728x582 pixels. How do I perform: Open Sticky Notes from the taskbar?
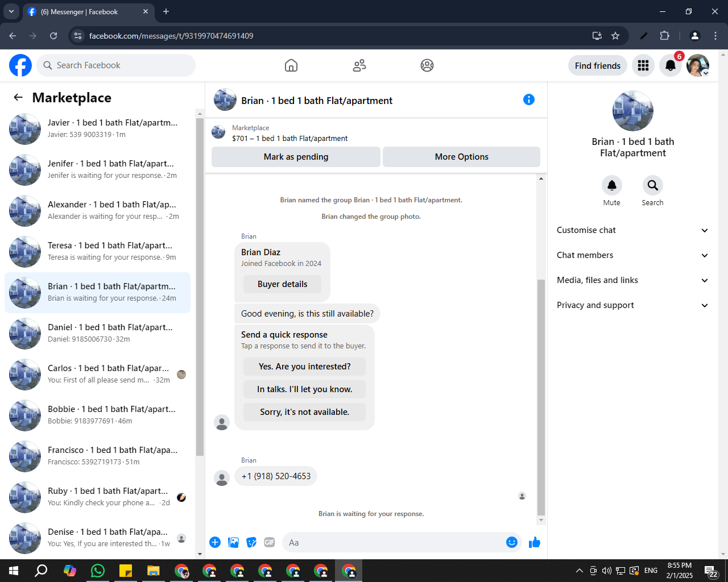click(126, 571)
